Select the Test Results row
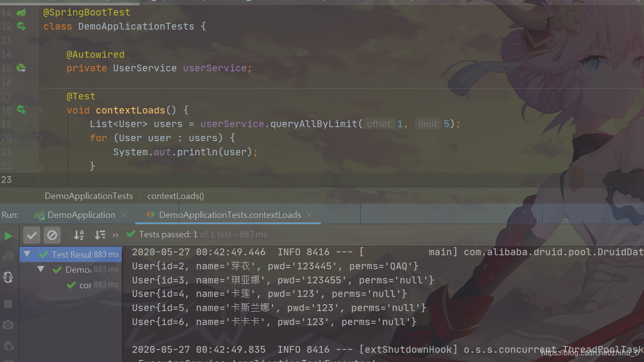The height and width of the screenshot is (362, 644). click(x=71, y=254)
